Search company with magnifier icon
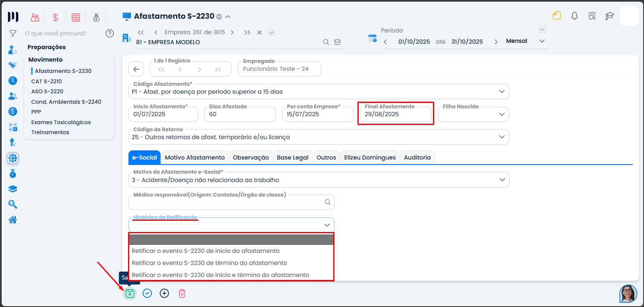644x307 pixels. point(326,42)
